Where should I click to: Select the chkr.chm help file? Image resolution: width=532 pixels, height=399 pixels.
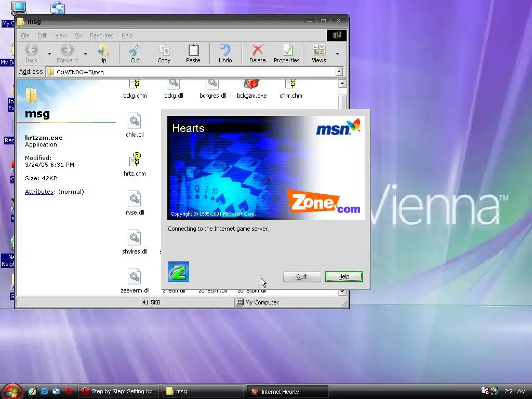[x=291, y=89]
